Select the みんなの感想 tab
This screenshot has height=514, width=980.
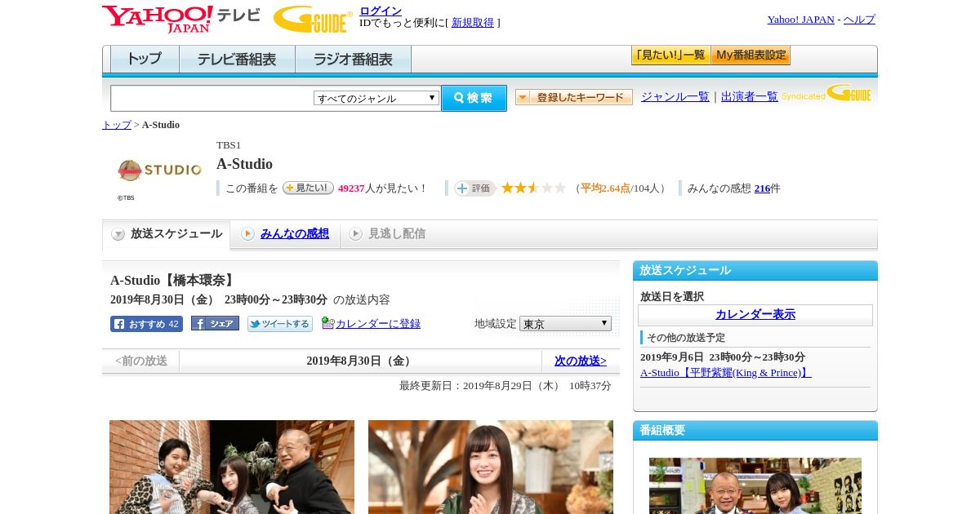point(286,234)
